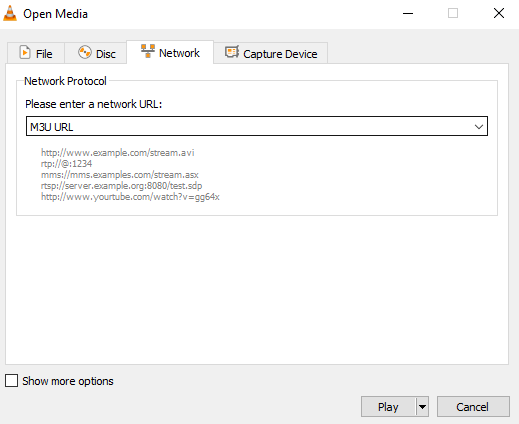Click example mms://mms.examples.com/stream.asx
The height and width of the screenshot is (424, 519).
(120, 175)
